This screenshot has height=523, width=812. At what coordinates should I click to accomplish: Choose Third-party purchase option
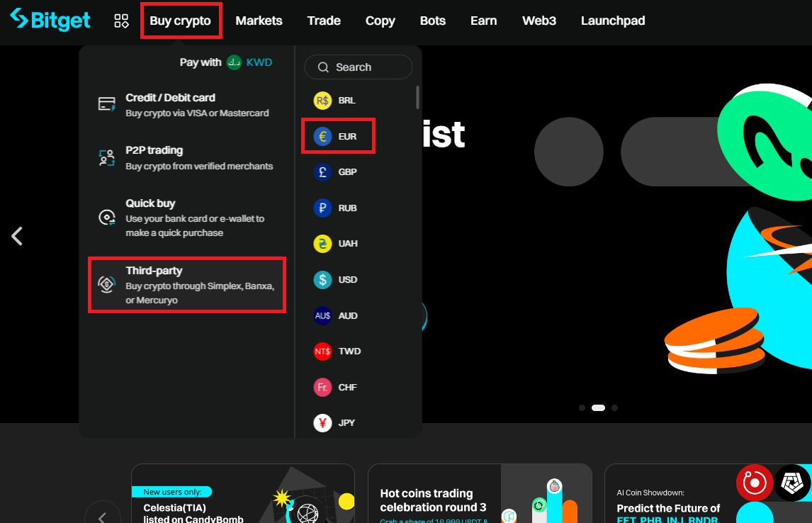pyautogui.click(x=187, y=285)
